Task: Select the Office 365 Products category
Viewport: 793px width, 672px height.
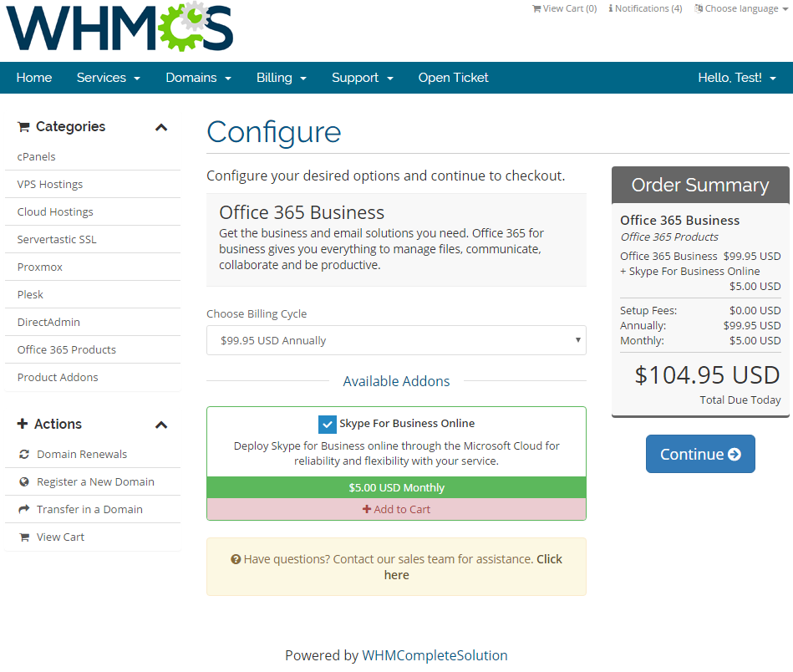Action: [x=93, y=349]
